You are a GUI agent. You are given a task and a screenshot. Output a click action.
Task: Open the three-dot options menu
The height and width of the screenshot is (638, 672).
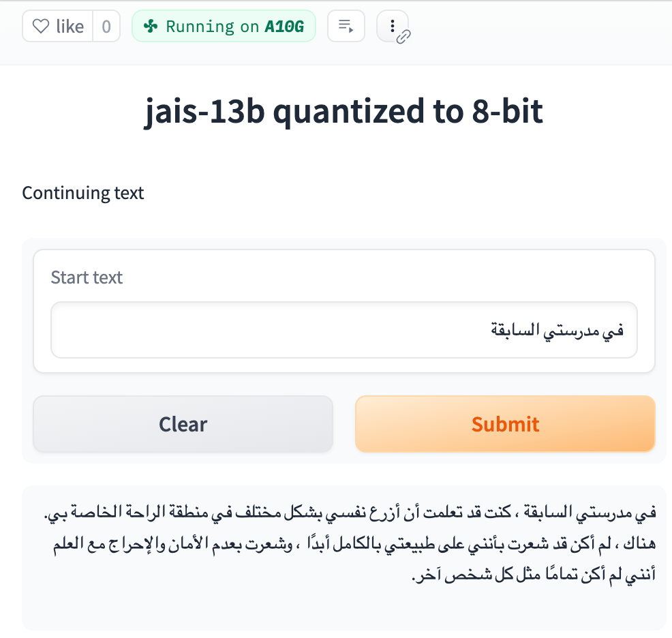[x=392, y=26]
